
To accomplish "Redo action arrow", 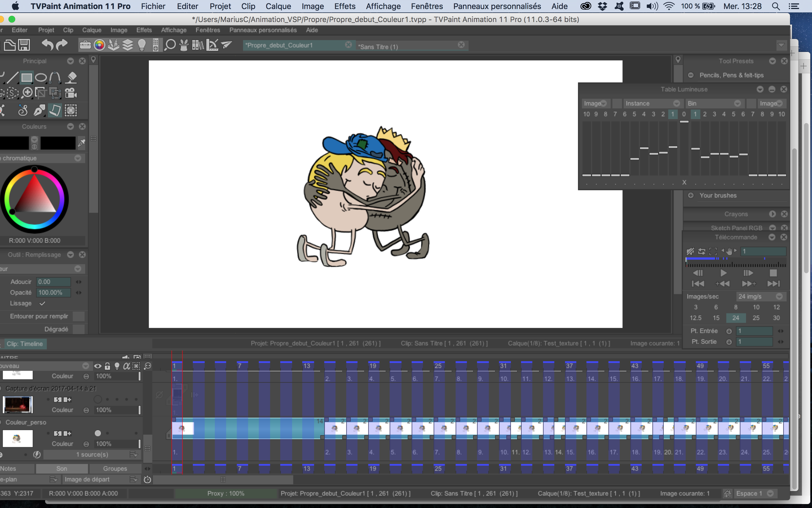I will [62, 45].
